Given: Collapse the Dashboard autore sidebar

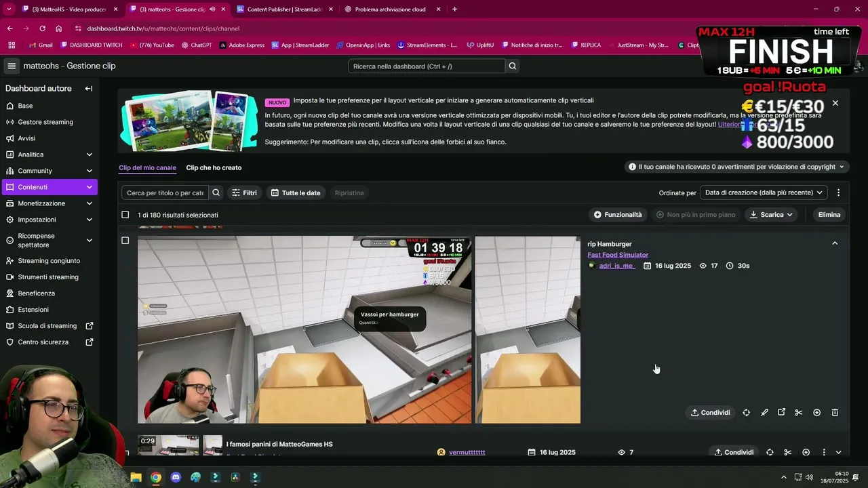Looking at the screenshot, I should click(x=88, y=89).
